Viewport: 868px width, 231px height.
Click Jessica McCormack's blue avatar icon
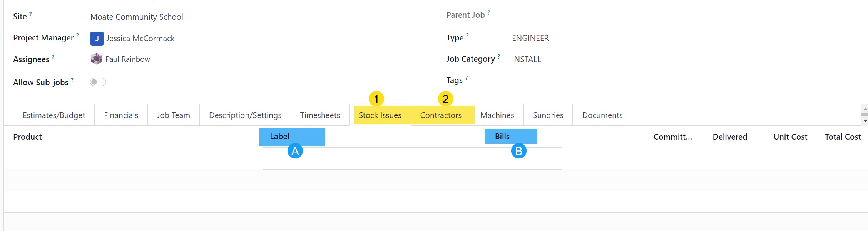coord(97,39)
